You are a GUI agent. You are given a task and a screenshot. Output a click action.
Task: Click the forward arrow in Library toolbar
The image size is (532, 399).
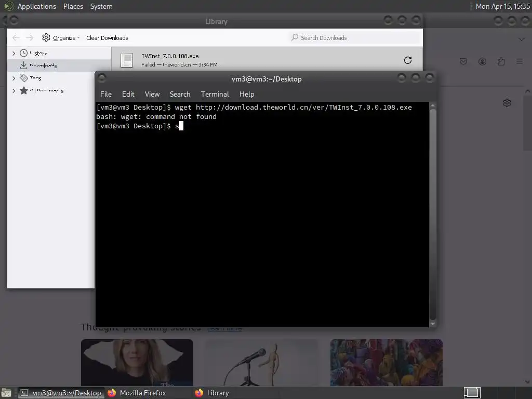coord(30,37)
